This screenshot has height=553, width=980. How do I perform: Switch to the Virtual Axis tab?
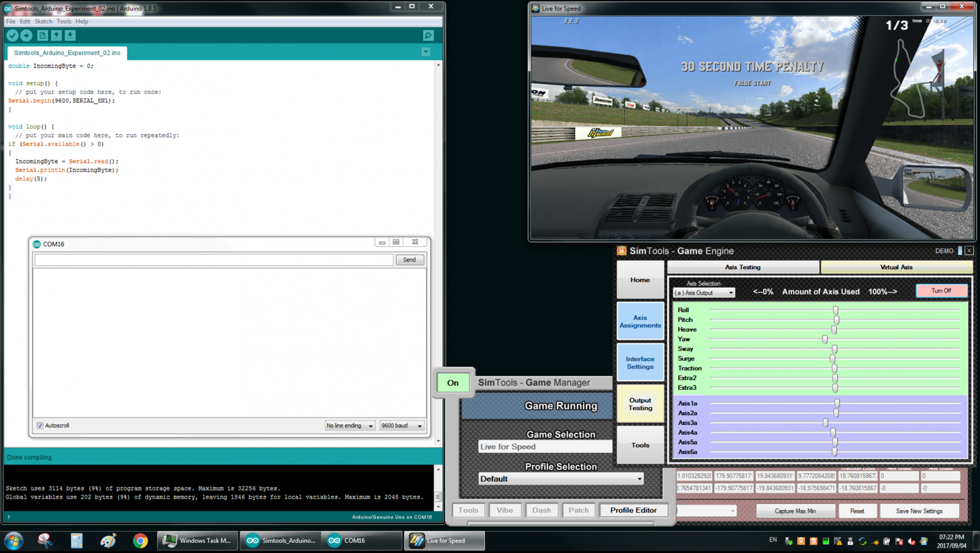(896, 267)
